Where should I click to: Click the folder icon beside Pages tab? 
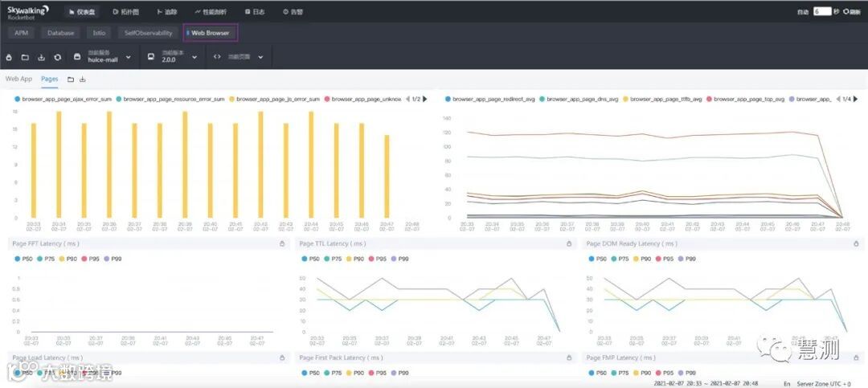[70, 80]
